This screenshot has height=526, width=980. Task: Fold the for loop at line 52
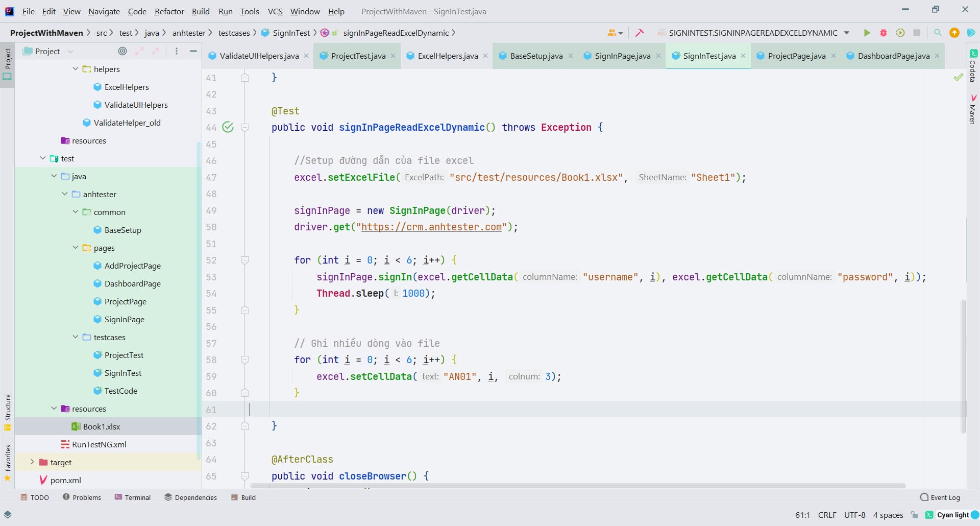pos(245,260)
